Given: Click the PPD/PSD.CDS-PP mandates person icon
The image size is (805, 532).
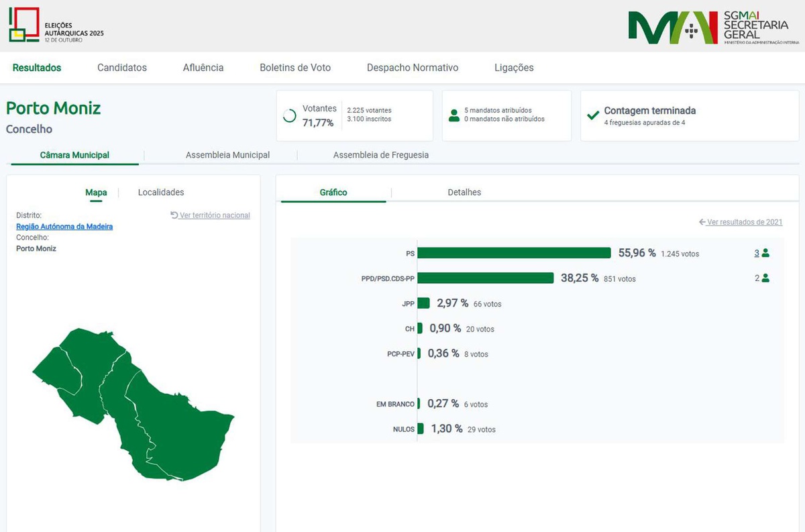Looking at the screenshot, I should click(765, 278).
